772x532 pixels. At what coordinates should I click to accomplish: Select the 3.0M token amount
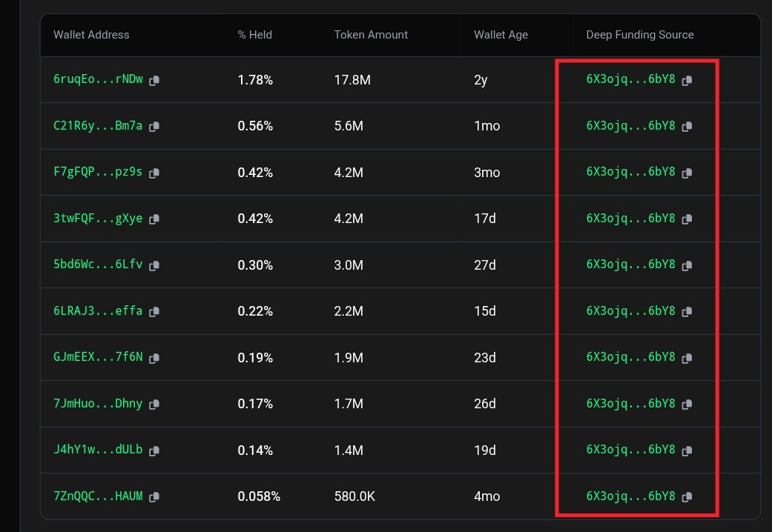coord(349,265)
